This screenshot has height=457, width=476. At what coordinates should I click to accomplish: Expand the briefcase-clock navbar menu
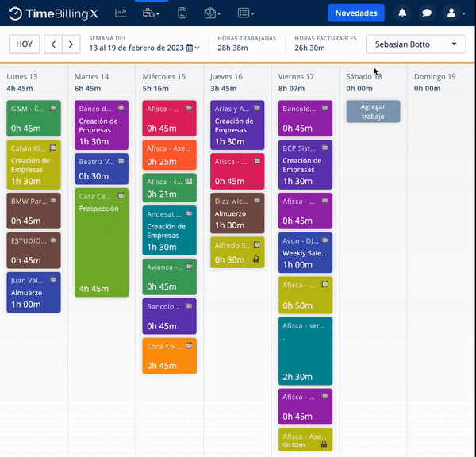click(x=152, y=13)
